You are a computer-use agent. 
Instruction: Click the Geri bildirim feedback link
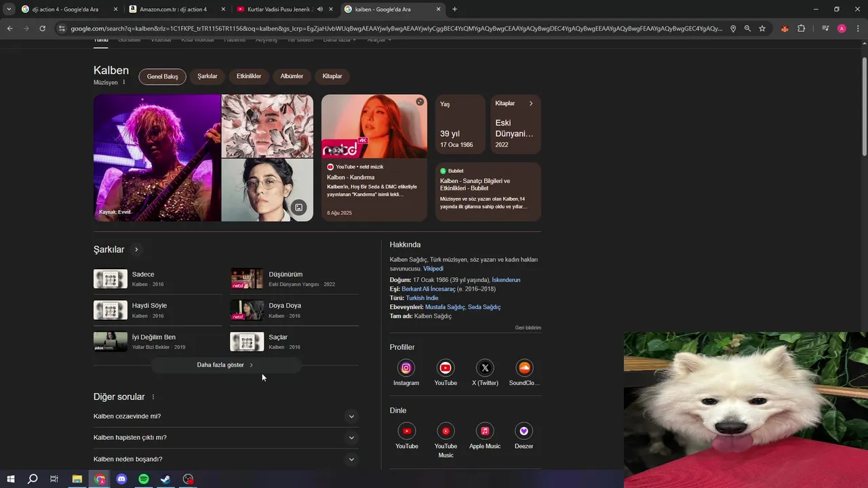pyautogui.click(x=528, y=328)
